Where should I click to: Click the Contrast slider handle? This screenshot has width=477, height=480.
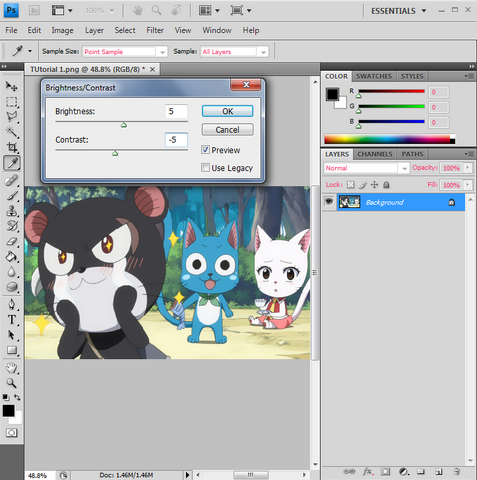tap(115, 153)
